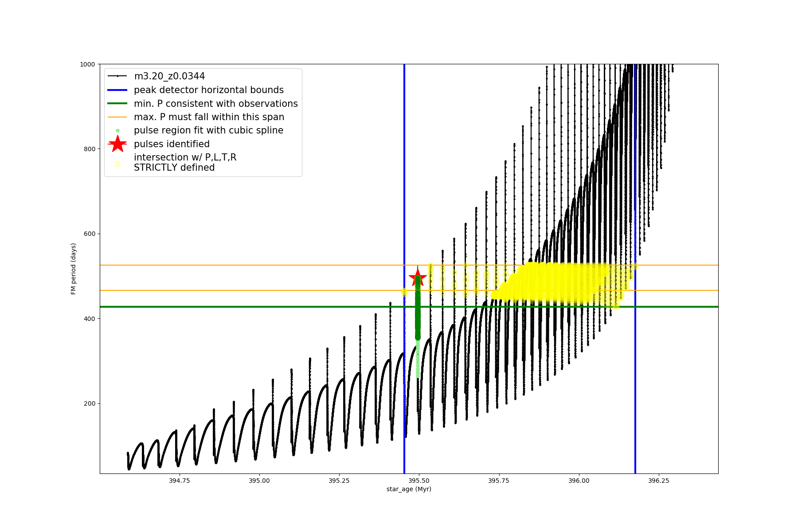Click the 1000 tick label on y-axis
Image resolution: width=798 pixels, height=532 pixels.
(87, 64)
